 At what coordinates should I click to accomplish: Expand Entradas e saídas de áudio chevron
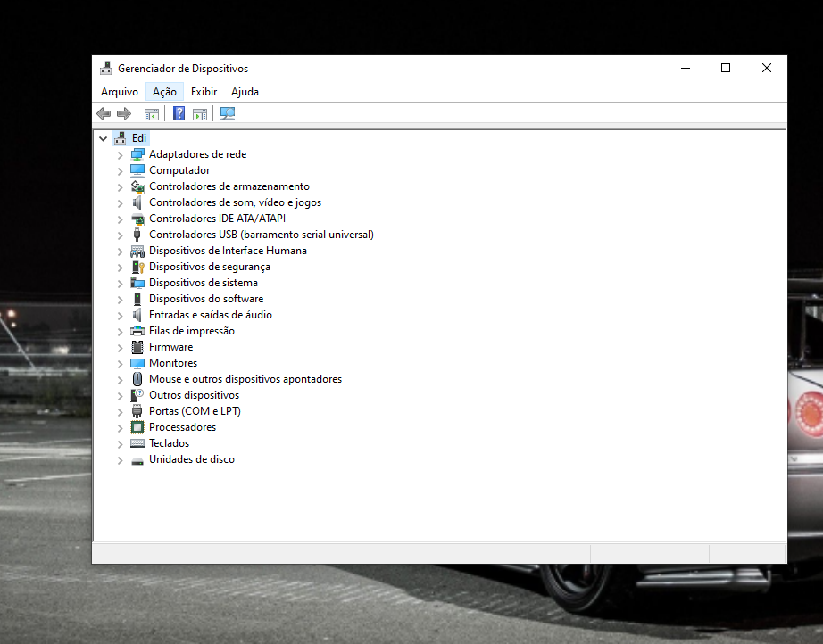(120, 316)
